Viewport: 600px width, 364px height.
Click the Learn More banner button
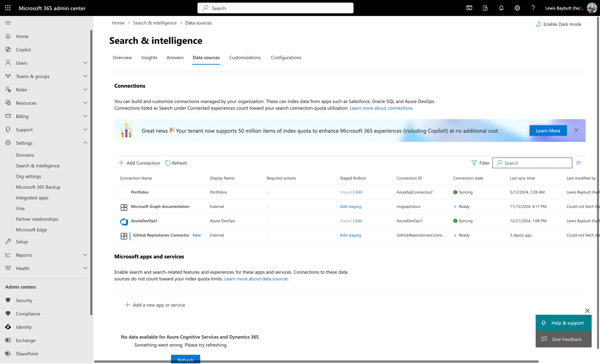tap(548, 131)
